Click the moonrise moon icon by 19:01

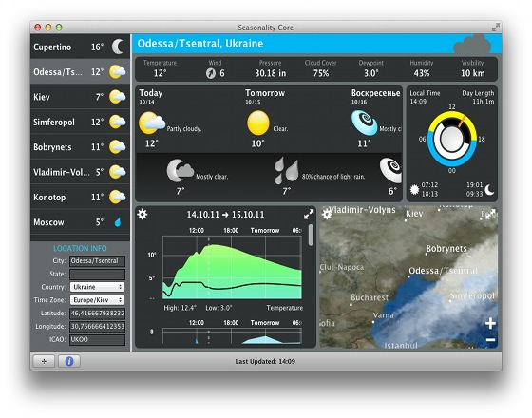pos(489,190)
